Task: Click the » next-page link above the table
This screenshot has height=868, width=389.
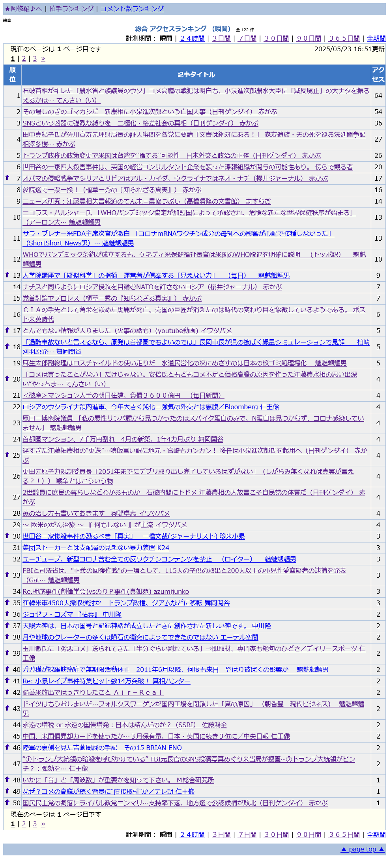Action: (43, 59)
